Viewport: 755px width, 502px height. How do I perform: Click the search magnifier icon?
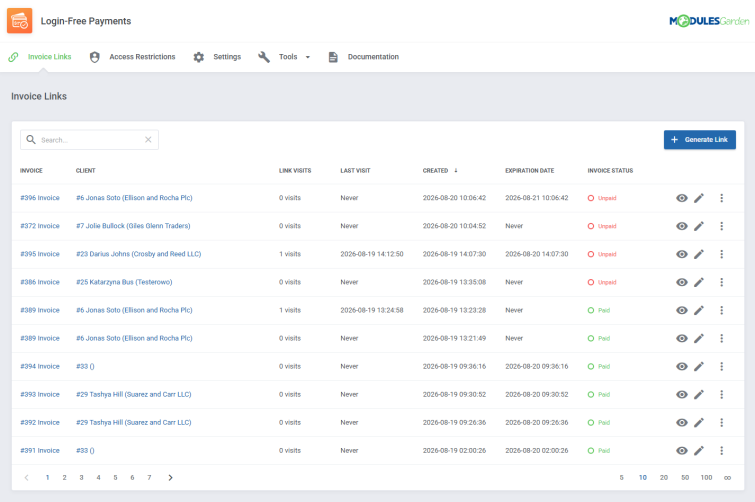pos(31,140)
